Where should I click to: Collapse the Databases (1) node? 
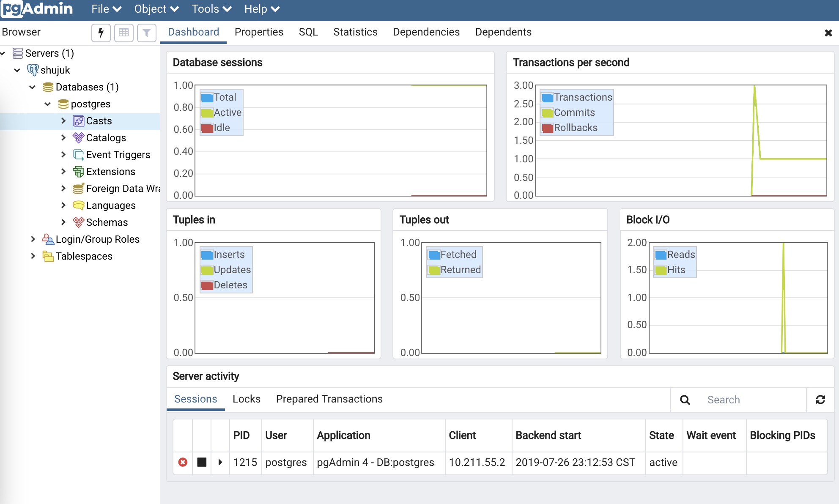(x=33, y=87)
